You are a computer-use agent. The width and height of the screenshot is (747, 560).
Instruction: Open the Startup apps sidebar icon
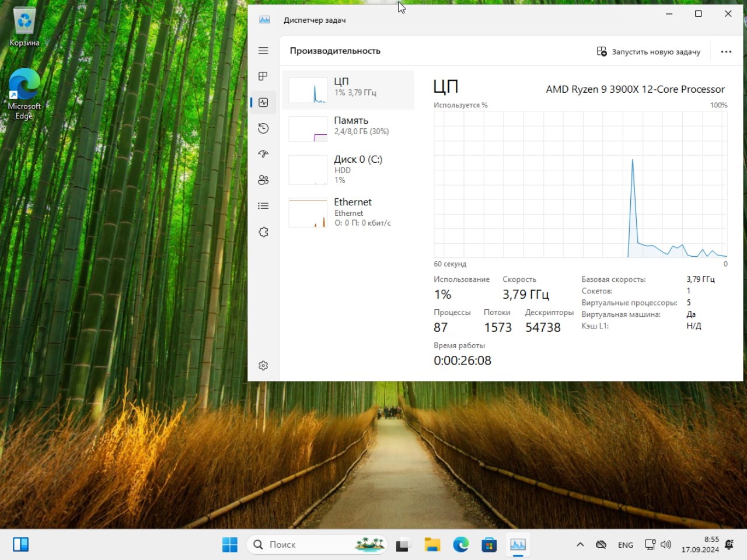tap(263, 154)
